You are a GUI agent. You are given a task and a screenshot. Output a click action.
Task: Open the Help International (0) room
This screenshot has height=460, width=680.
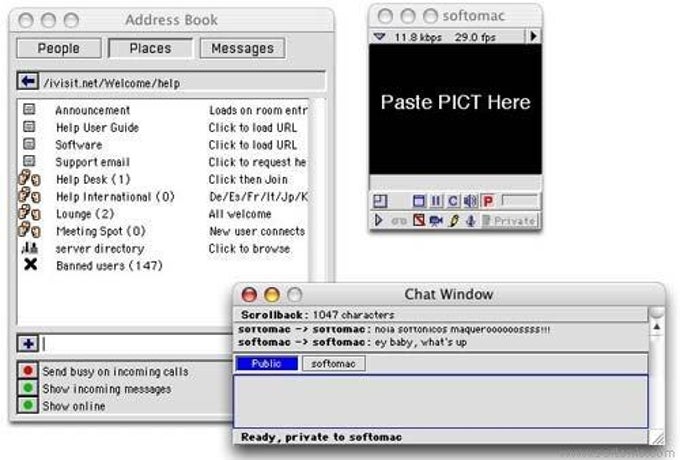[115, 196]
